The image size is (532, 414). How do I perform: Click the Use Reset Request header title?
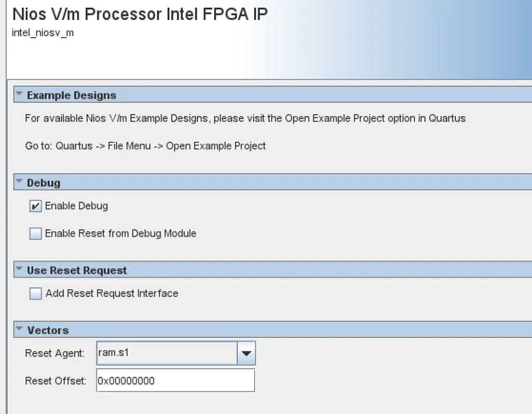pyautogui.click(x=77, y=270)
